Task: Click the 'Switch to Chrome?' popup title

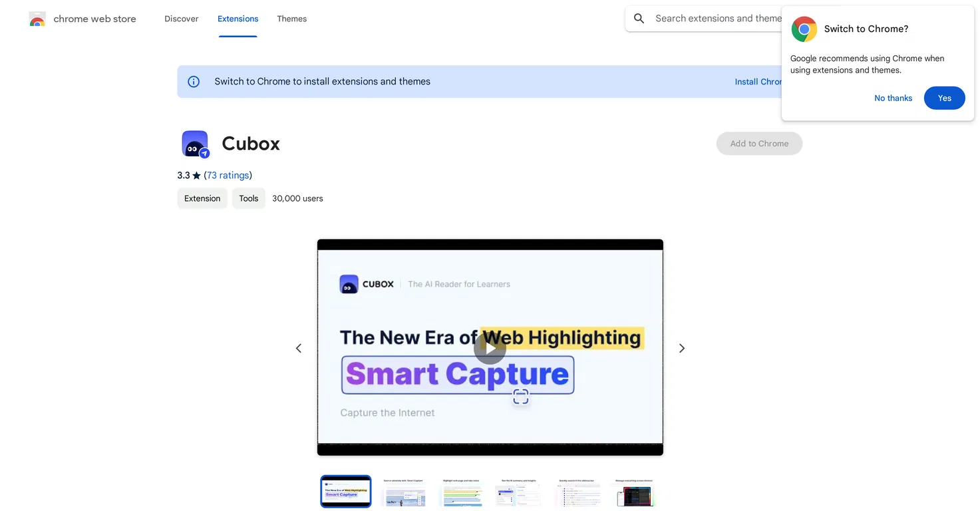Action: [x=866, y=29]
